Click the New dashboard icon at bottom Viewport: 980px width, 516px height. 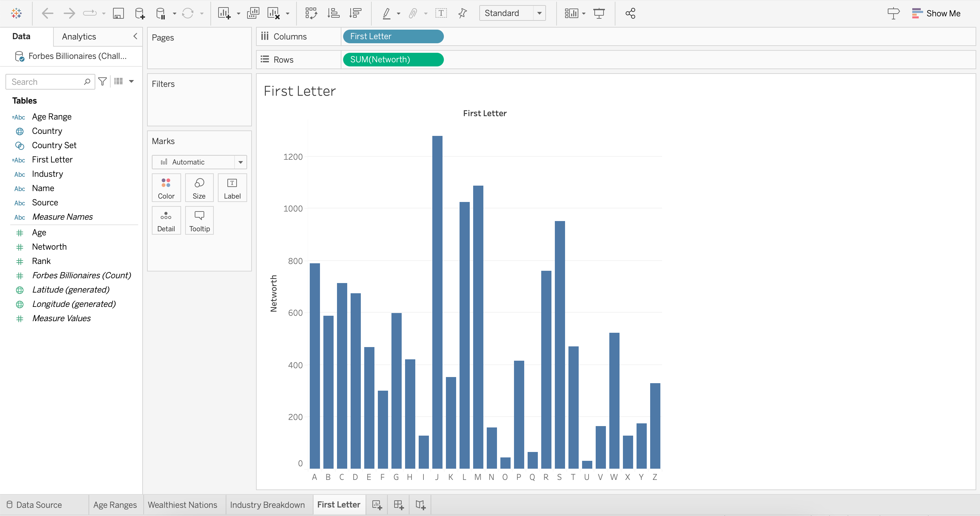pos(398,504)
